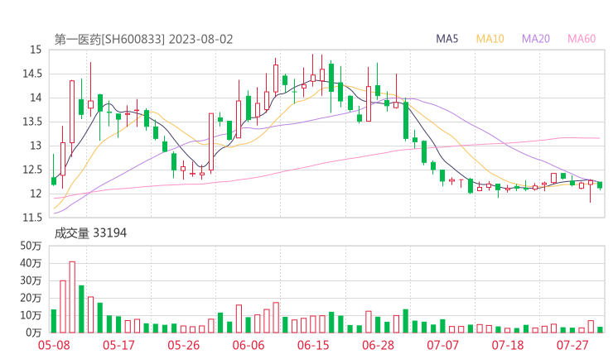Viewport: 613px width, 364px height.
Task: Click the 07-27 date label
Action: [572, 345]
